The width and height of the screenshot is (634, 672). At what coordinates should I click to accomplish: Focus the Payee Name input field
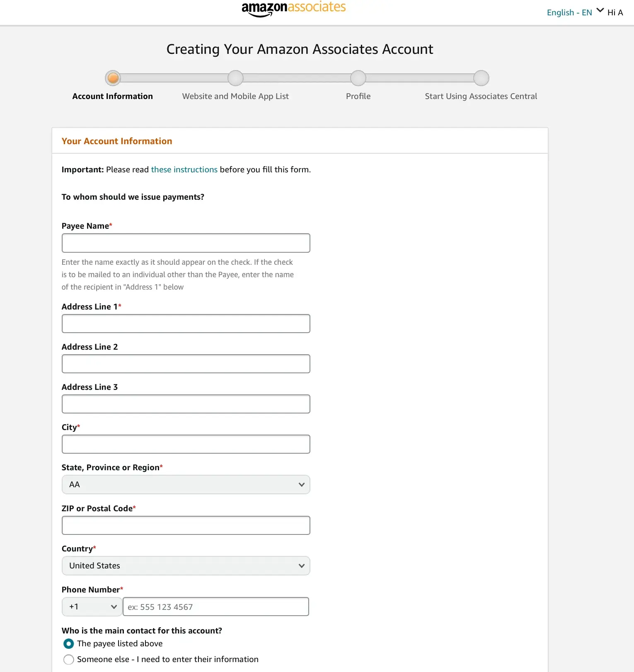point(186,243)
